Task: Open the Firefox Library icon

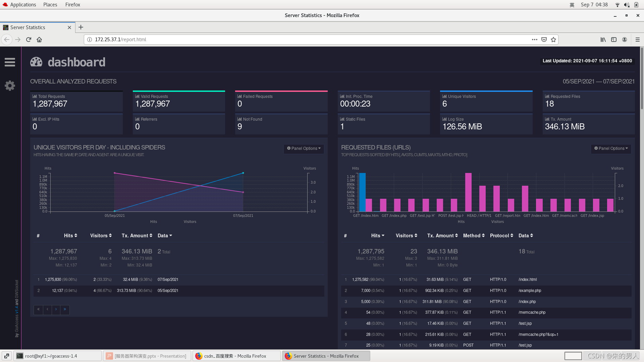Action: tap(603, 40)
